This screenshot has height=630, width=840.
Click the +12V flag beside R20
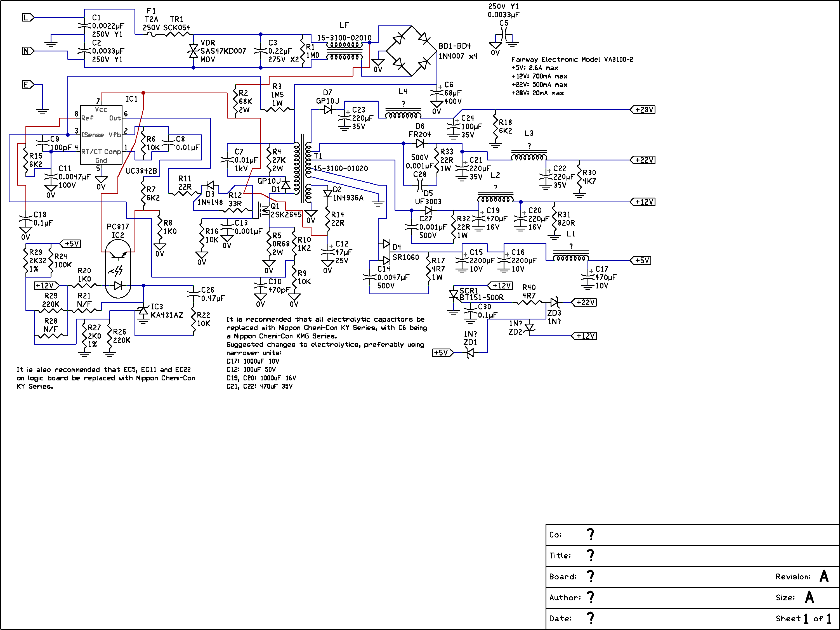tap(47, 286)
